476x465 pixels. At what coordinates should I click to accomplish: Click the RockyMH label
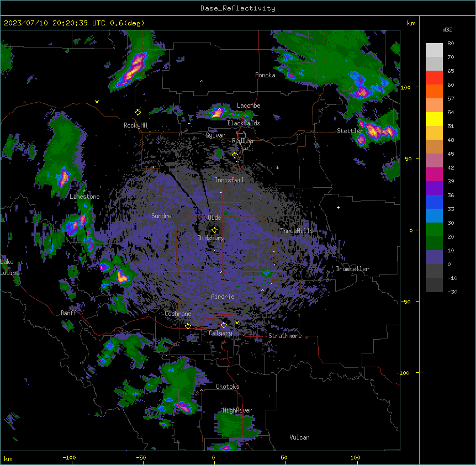[x=135, y=125]
